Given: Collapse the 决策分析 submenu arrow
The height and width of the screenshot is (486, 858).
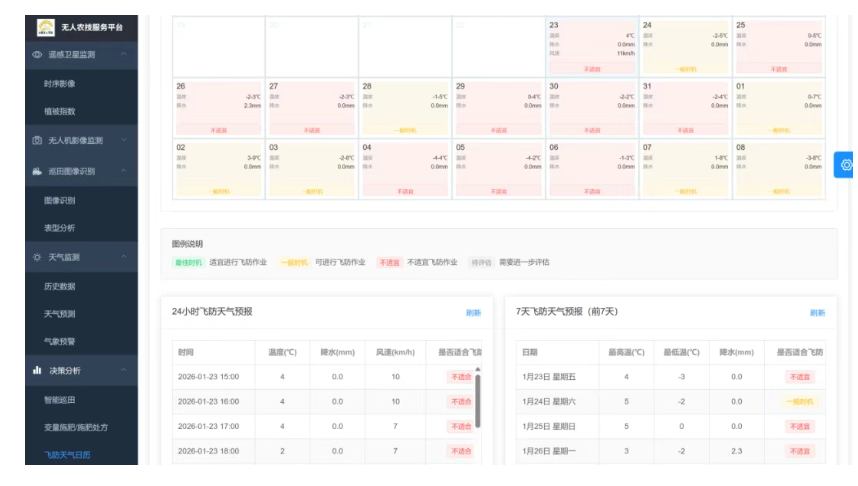Looking at the screenshot, I should [x=124, y=370].
